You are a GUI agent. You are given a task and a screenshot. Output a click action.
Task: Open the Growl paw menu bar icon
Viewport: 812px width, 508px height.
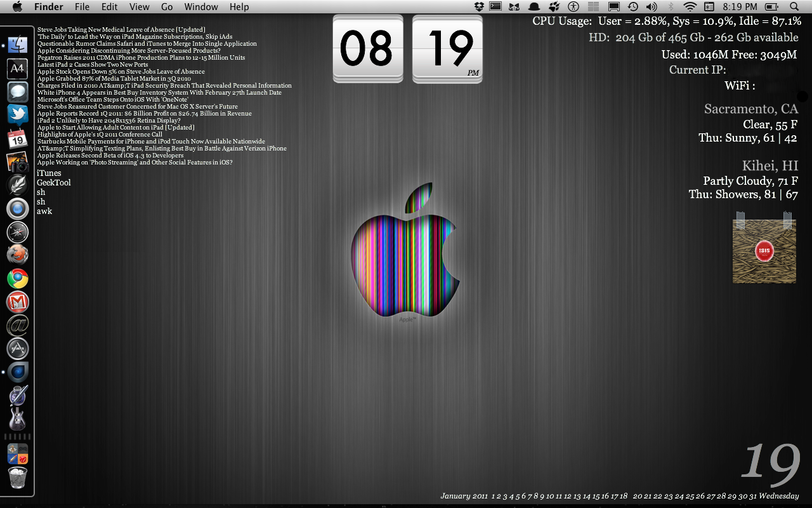click(554, 6)
